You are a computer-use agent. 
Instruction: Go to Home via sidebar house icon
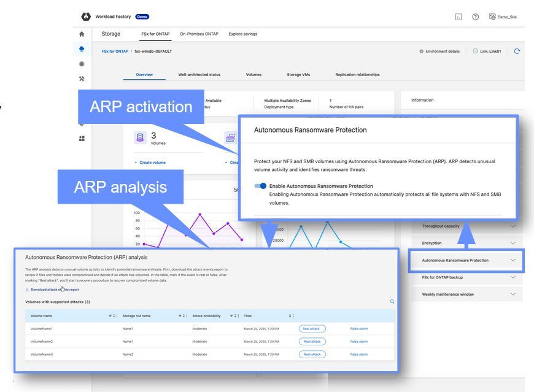pos(82,34)
